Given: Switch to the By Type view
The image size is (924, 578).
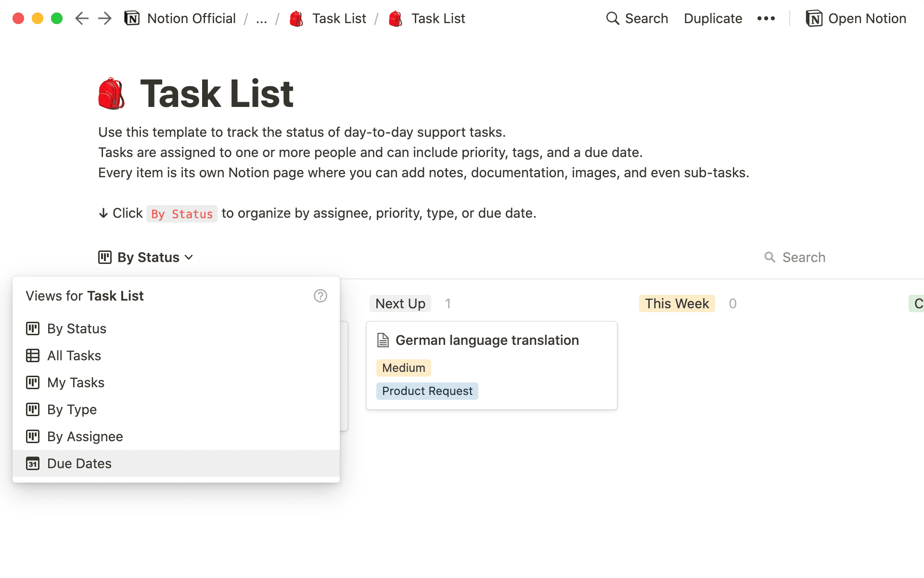Looking at the screenshot, I should point(72,409).
